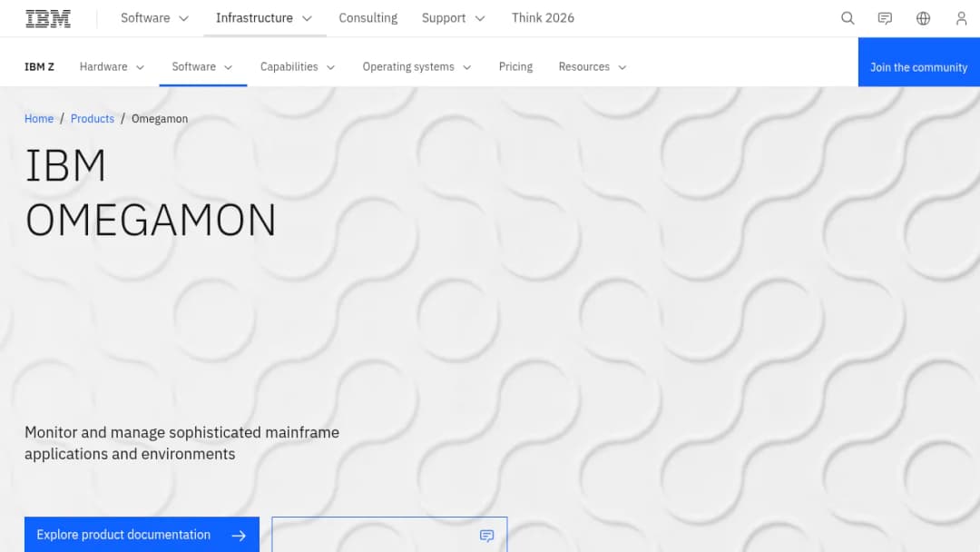Follow the Products breadcrumb link
Screen dimensions: 980x552
point(93,119)
